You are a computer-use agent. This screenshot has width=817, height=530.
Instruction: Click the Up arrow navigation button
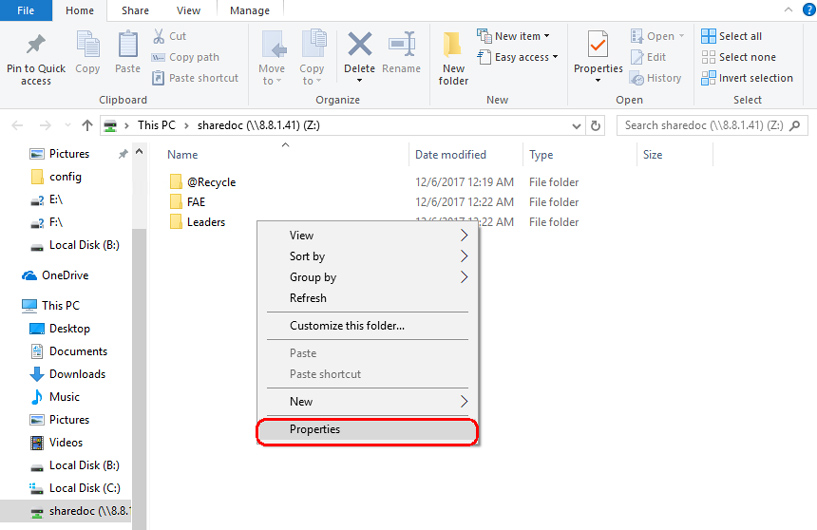(x=88, y=126)
